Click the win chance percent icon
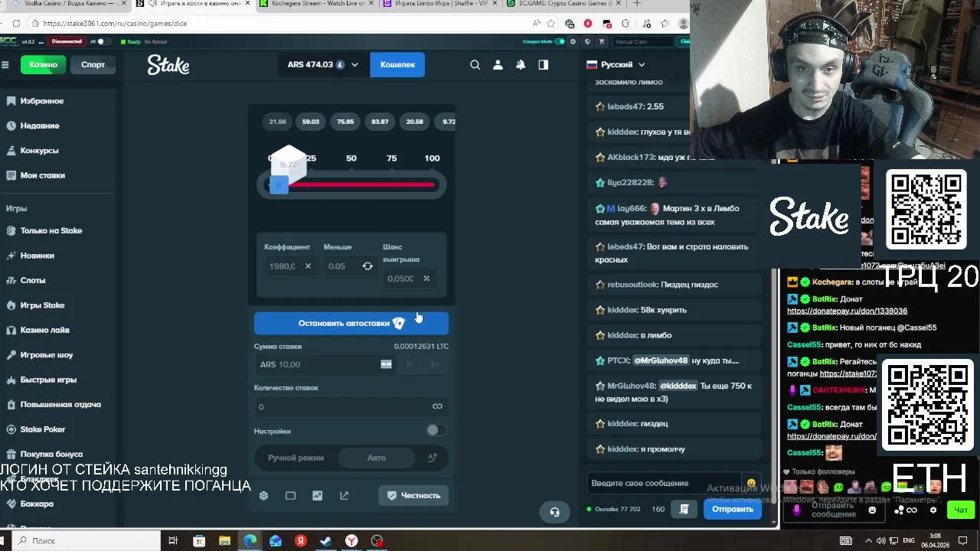 pyautogui.click(x=426, y=279)
